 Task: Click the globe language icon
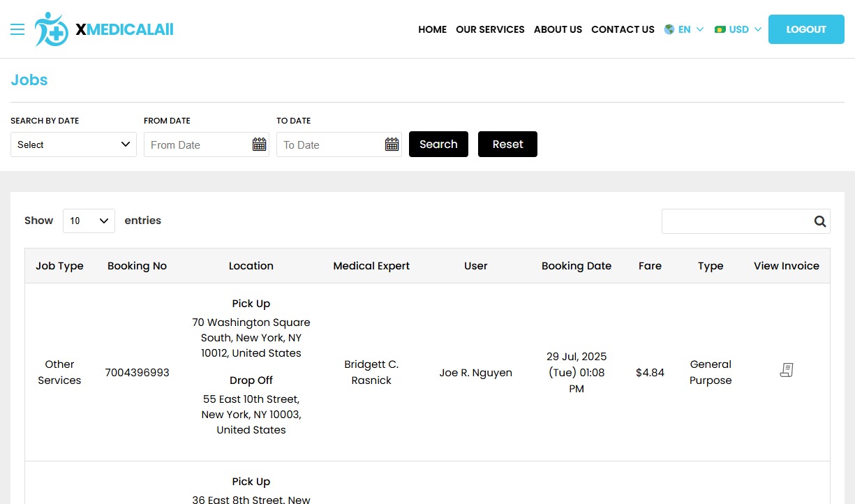point(669,29)
